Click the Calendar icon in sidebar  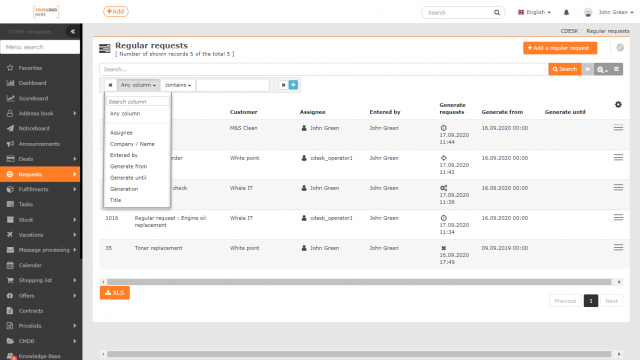point(10,265)
